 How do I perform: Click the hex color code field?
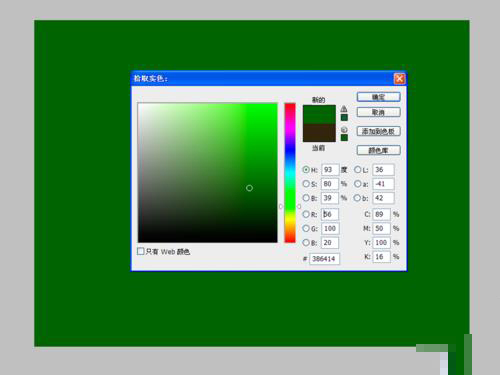(324, 259)
